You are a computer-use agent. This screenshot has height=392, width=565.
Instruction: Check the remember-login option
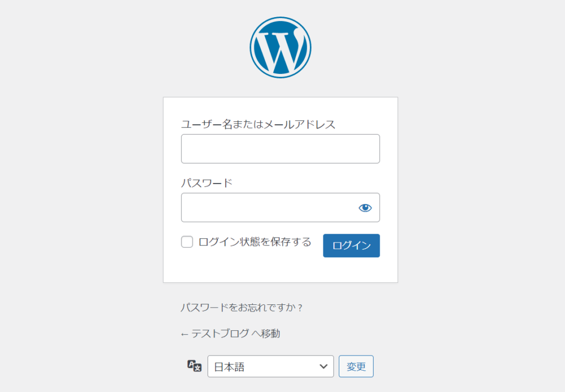click(186, 241)
